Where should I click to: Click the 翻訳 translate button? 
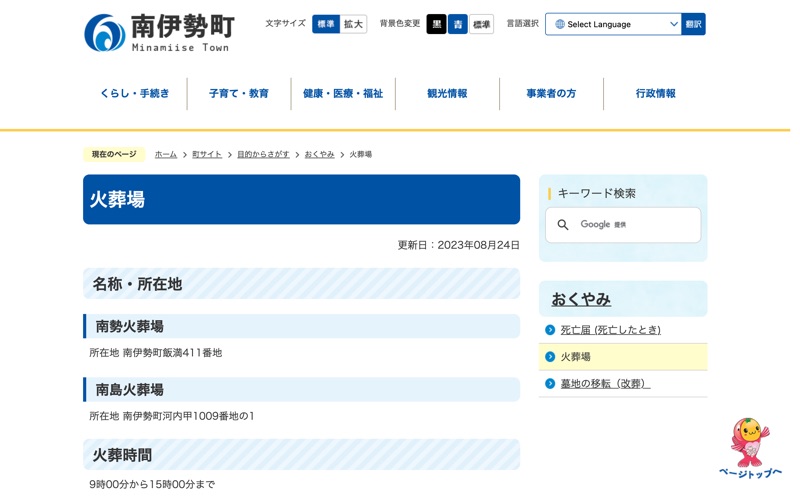tap(693, 24)
